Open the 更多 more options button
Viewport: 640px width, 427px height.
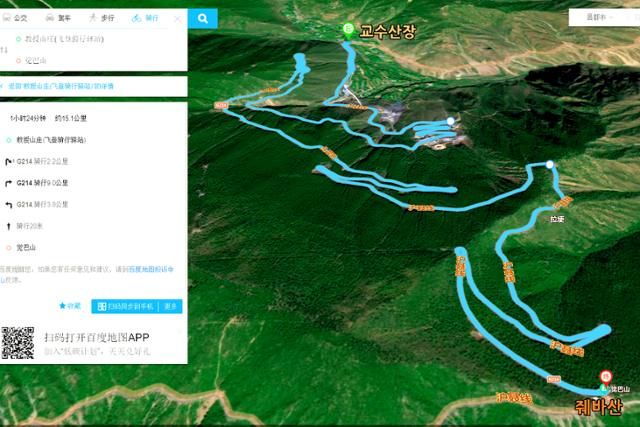(x=171, y=306)
